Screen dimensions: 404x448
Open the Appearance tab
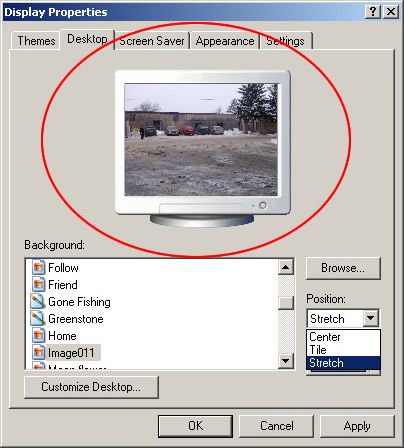coord(225,41)
